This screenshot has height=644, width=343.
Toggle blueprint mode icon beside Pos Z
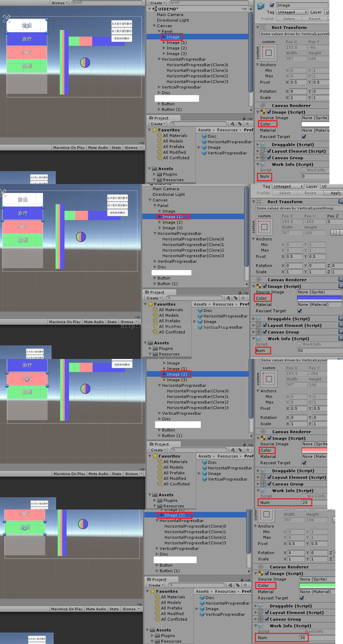[335, 232]
